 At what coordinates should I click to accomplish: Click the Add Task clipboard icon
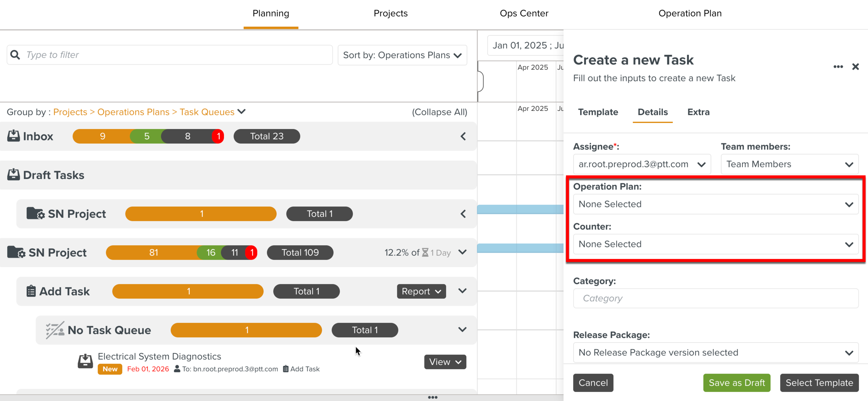coord(31,291)
